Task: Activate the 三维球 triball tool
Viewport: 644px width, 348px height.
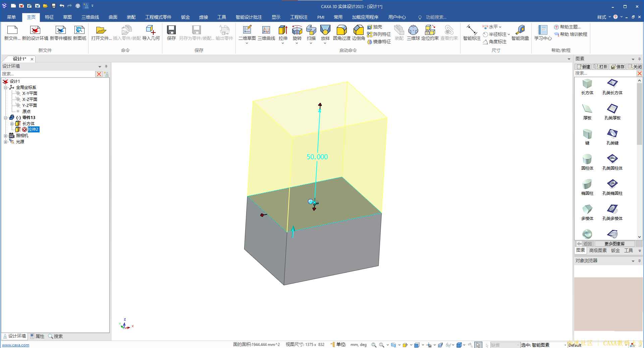Action: (x=413, y=33)
